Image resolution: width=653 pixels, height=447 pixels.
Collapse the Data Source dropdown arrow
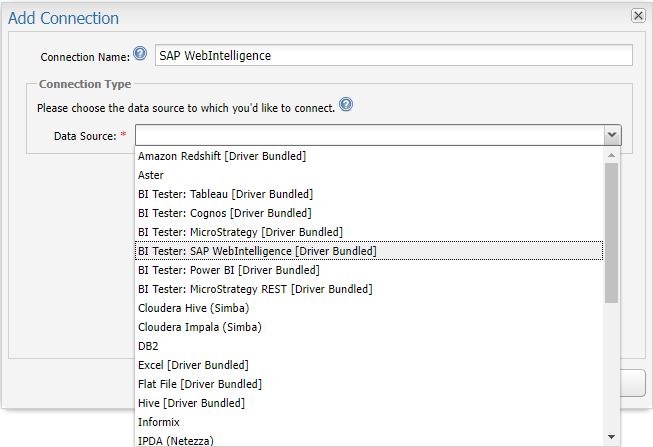click(612, 135)
